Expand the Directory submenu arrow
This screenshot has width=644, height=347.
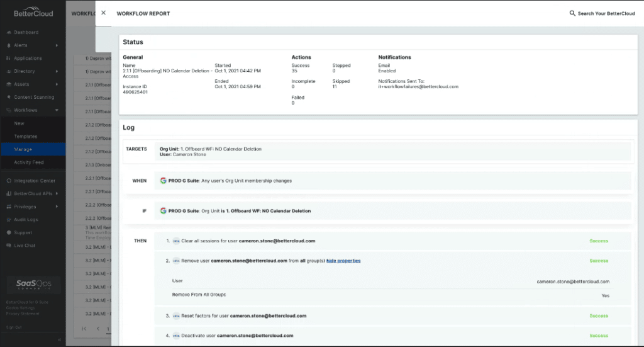pos(57,71)
